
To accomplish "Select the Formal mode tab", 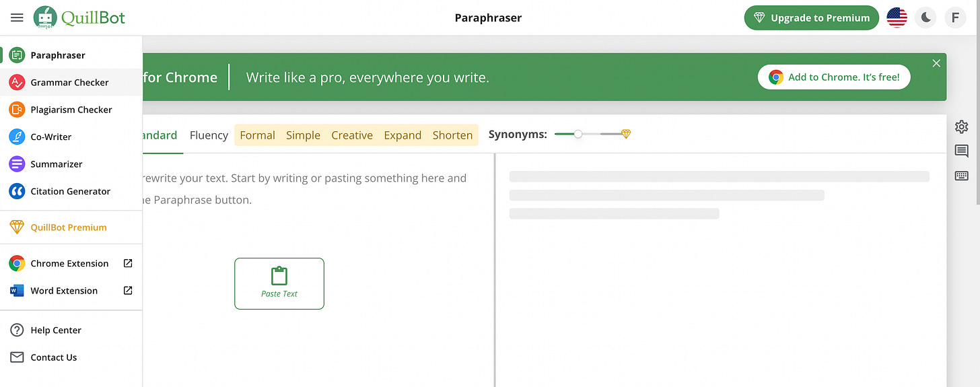I will point(257,135).
